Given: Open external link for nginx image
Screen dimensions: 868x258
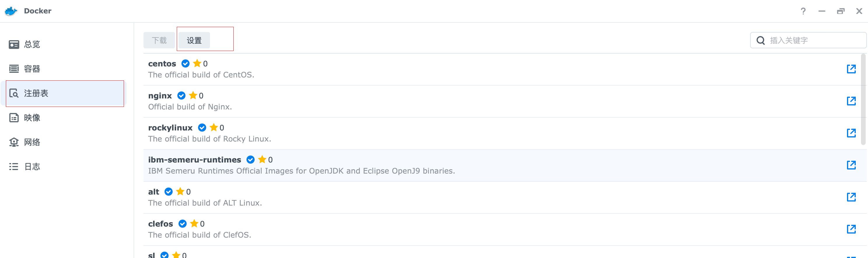Looking at the screenshot, I should pos(851,101).
